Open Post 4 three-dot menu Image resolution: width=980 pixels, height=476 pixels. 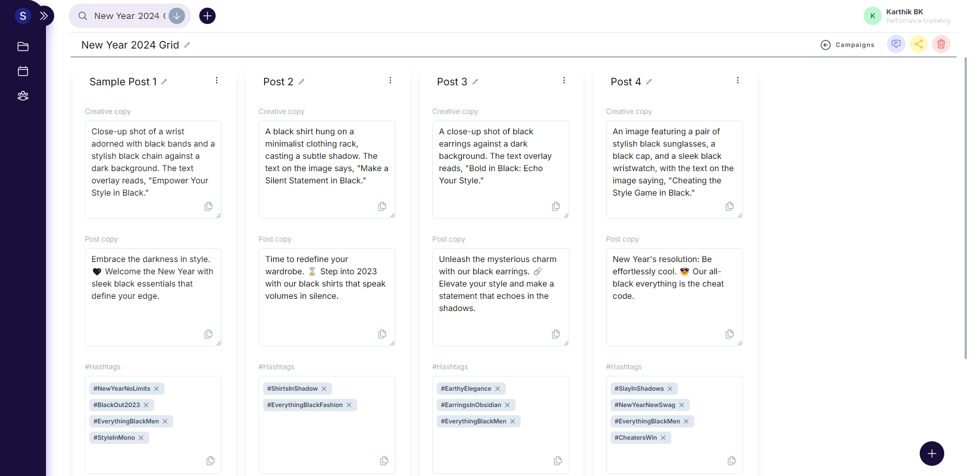738,80
